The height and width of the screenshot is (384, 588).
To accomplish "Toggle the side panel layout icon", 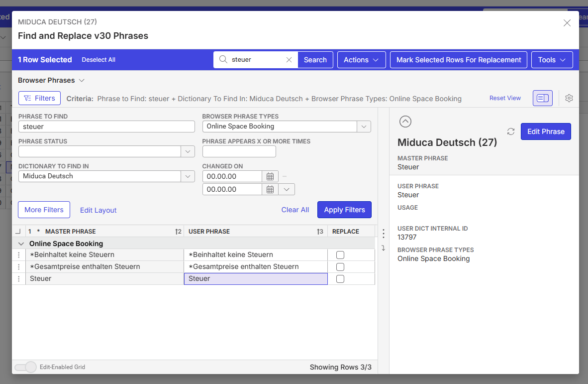I will [x=542, y=98].
